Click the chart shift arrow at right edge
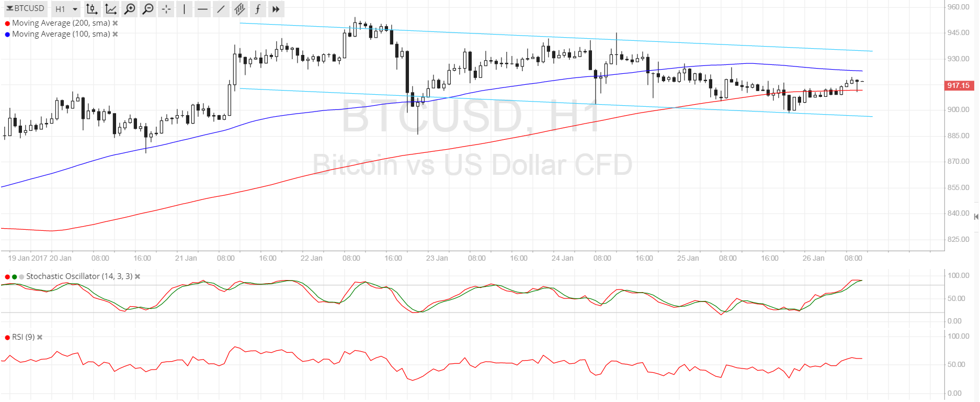980x402 pixels. tap(976, 217)
